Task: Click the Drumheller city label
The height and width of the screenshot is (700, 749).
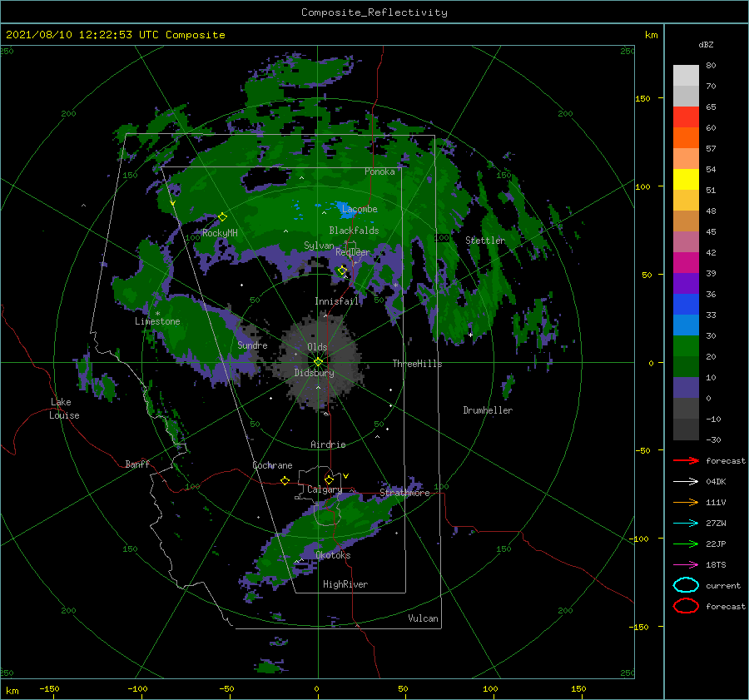Action: click(488, 410)
